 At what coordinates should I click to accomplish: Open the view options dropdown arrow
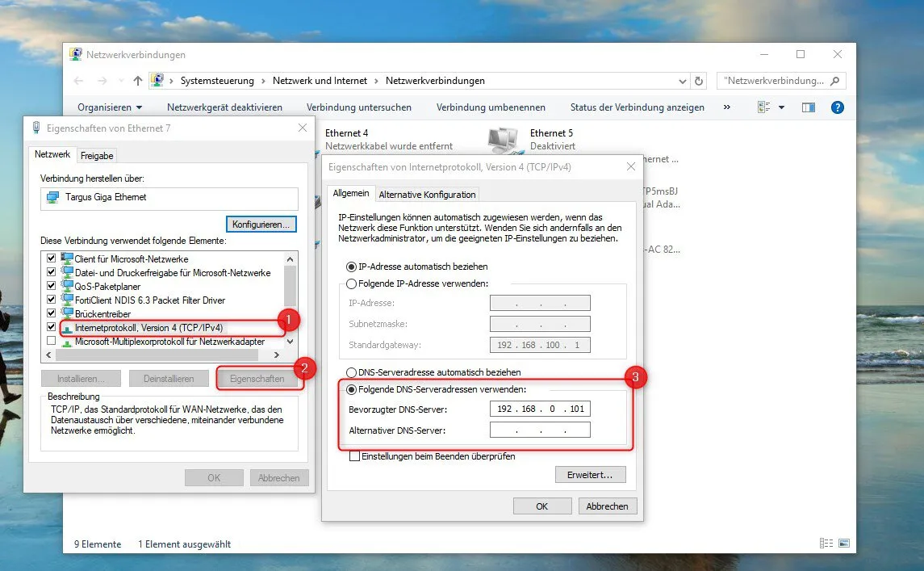coord(781,107)
